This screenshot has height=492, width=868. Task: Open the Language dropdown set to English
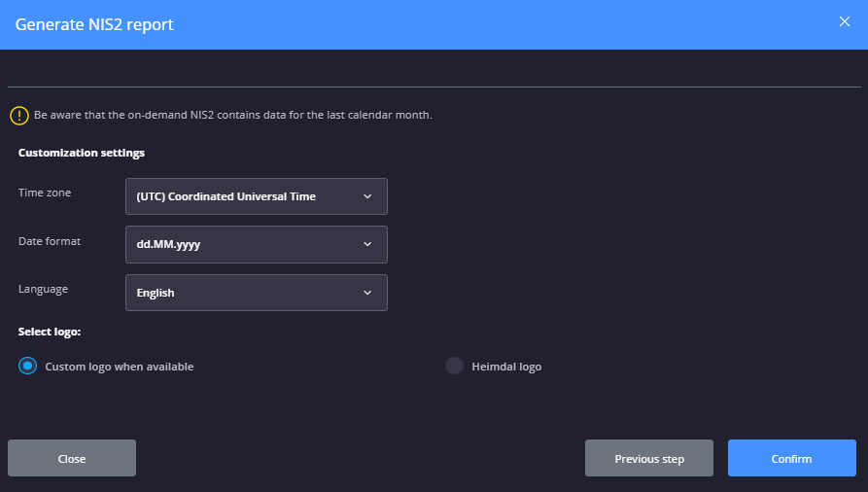(257, 293)
